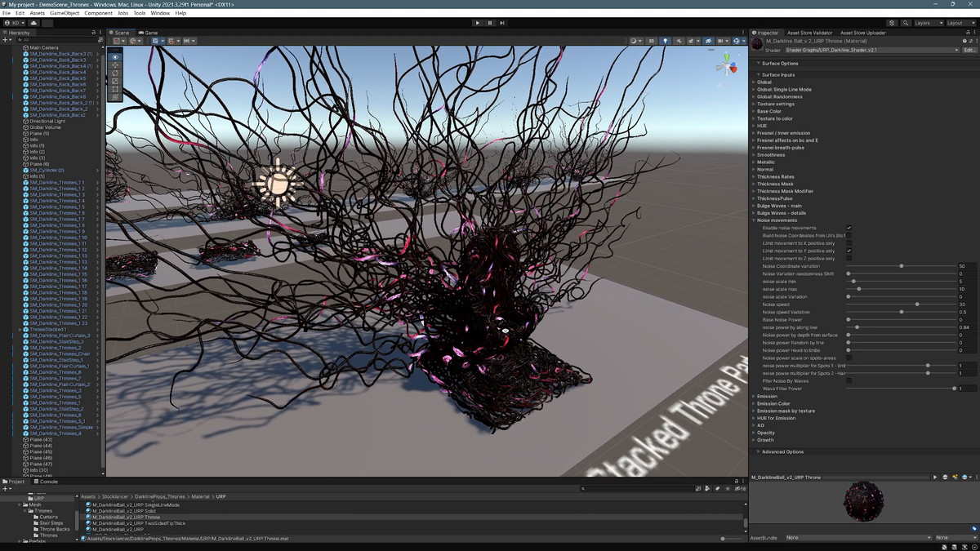Select Directional Light in the Hierarchy
Image resolution: width=980 pixels, height=551 pixels.
(47, 121)
